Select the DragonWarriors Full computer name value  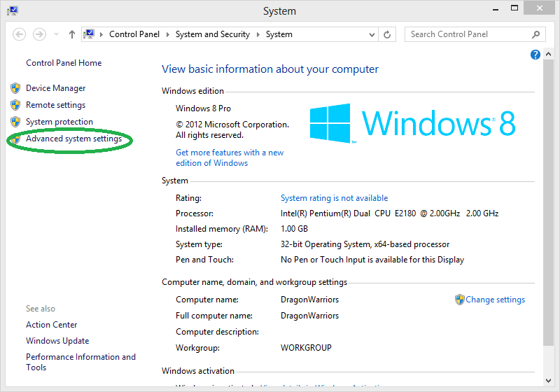(x=309, y=316)
